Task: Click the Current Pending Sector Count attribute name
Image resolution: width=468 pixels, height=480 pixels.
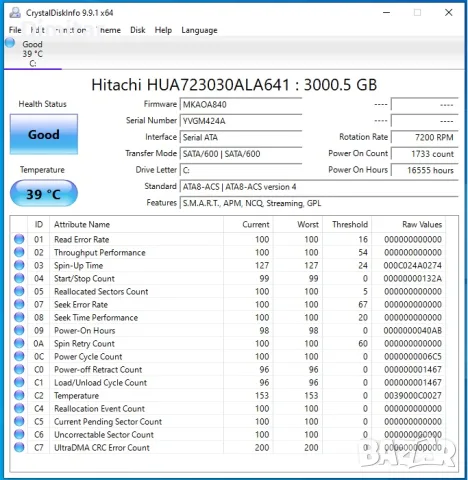Action: (x=108, y=421)
